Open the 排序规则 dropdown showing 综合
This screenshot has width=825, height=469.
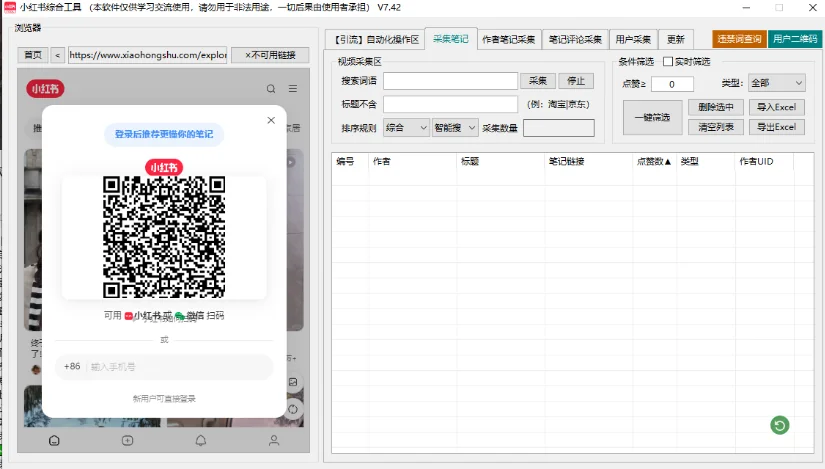[406, 127]
